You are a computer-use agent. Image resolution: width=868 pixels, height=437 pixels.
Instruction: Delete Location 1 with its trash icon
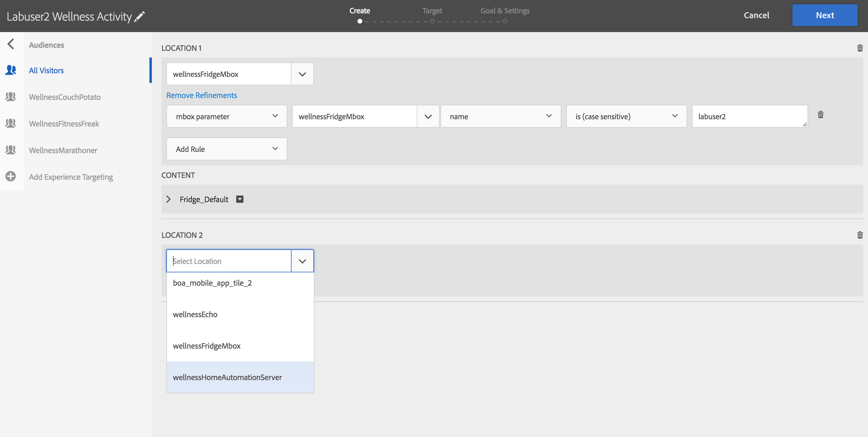[860, 48]
